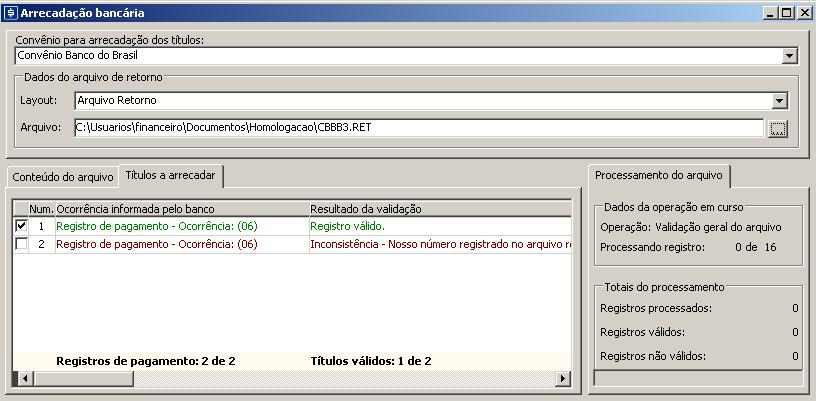This screenshot has height=401, width=816.
Task: Click the file browse ellipsis button
Action: [779, 128]
